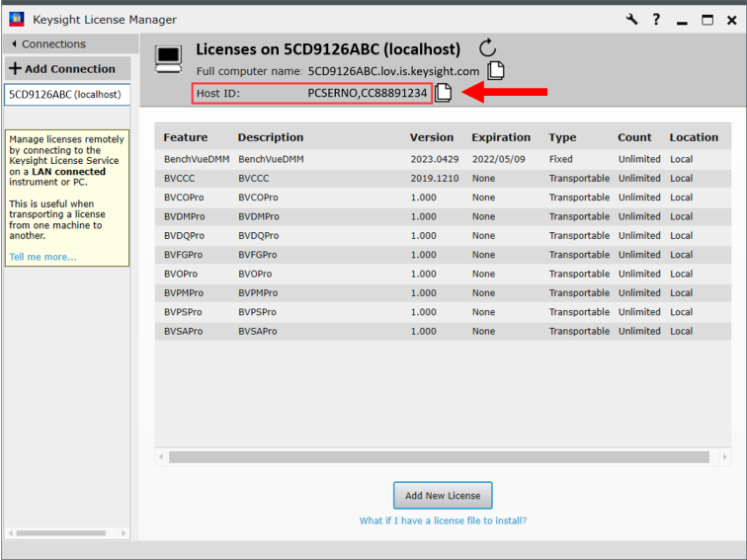Select the BVCCC feature row
The height and width of the screenshot is (560, 747).
click(443, 178)
